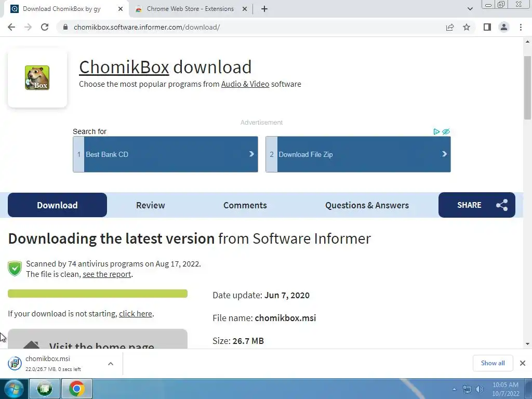Screen dimensions: 532x399
Task: Show hidden system tray icons
Action: [454, 389]
